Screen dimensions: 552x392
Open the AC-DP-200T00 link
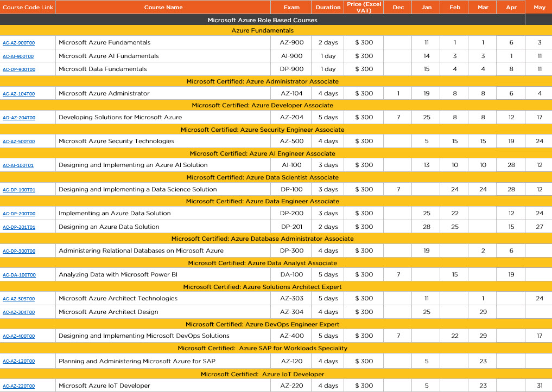[x=19, y=214]
